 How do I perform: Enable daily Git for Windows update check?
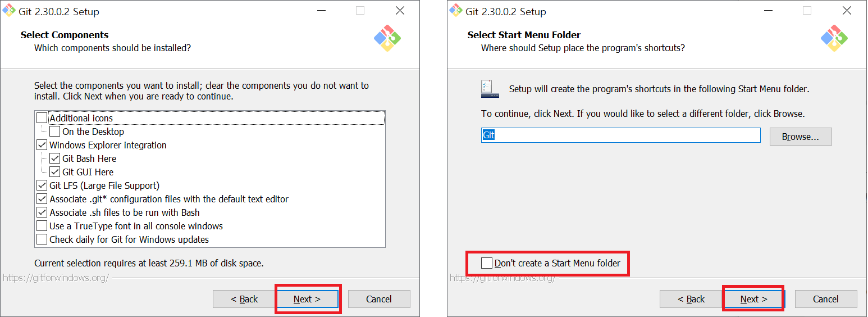click(x=42, y=239)
